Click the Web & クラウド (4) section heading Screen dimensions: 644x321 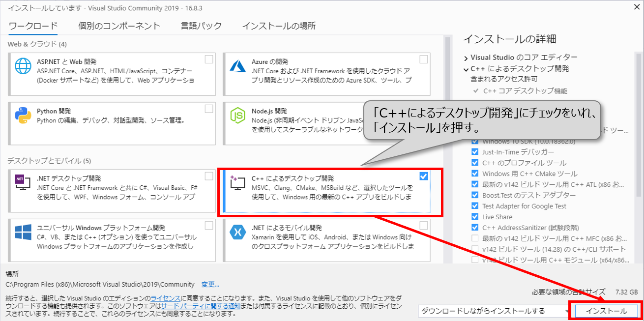[37, 44]
